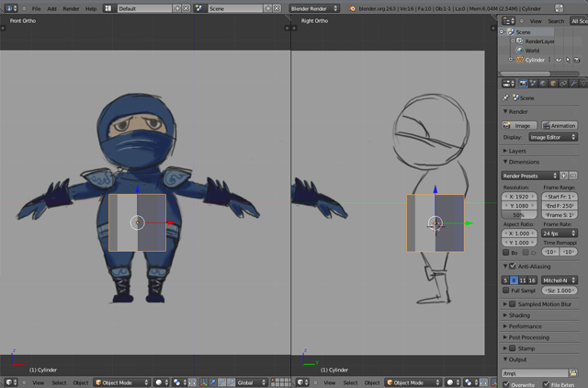The height and width of the screenshot is (388, 588).
Task: Click the Blender logo in info header
Action: pos(352,8)
